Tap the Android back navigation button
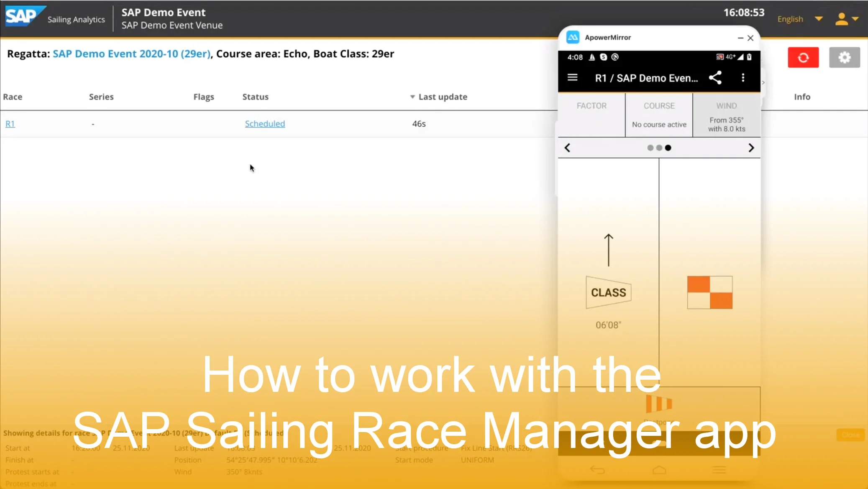This screenshot has width=868, height=489. pyautogui.click(x=597, y=469)
